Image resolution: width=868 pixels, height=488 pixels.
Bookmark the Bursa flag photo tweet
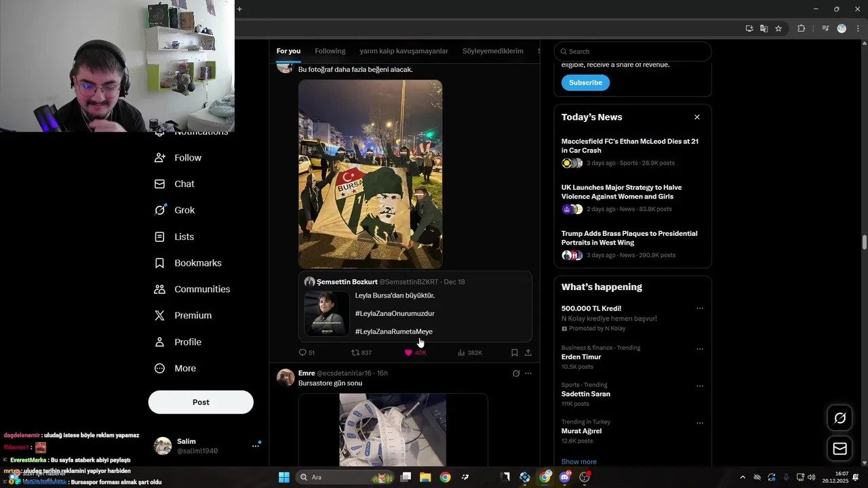tap(515, 352)
